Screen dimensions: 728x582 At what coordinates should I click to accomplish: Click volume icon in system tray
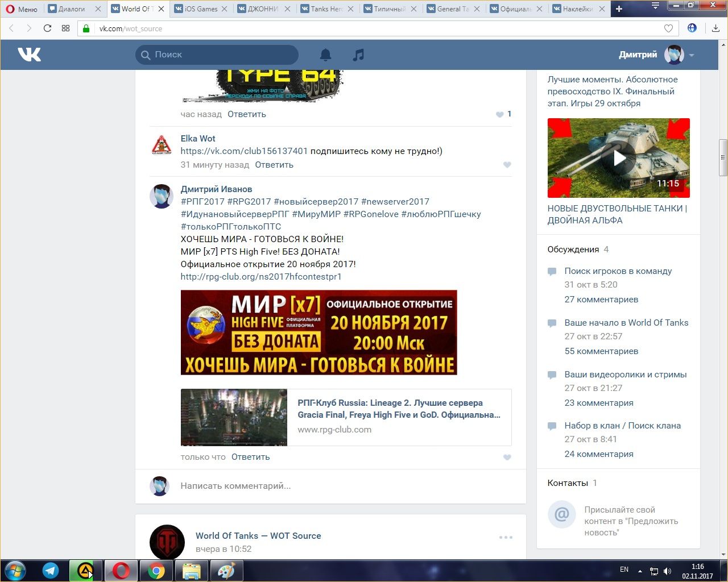pos(667,571)
